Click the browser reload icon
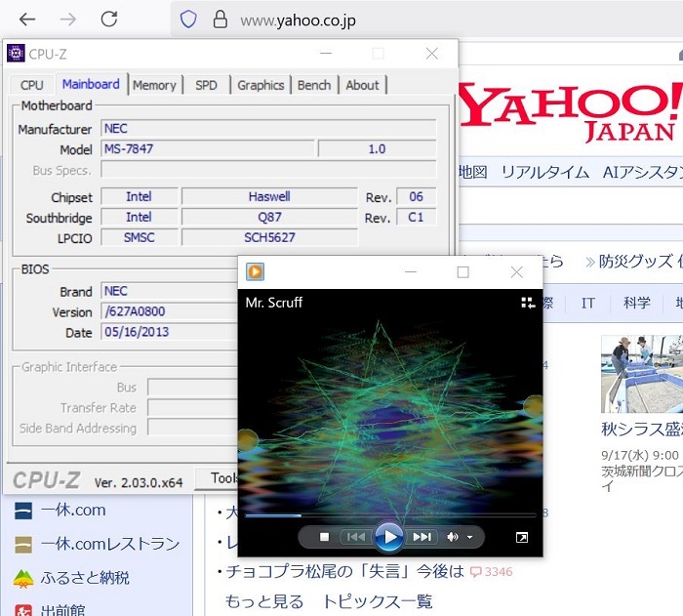Viewport: 683px width, 616px height. coord(109,19)
